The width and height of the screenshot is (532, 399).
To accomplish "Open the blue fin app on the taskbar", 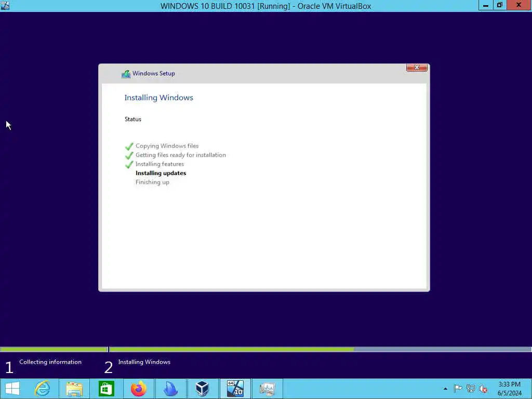I will coord(170,389).
